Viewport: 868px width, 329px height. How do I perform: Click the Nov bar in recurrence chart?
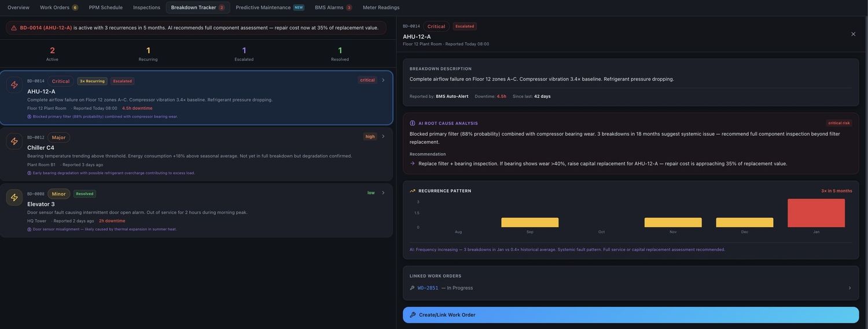[673, 223]
